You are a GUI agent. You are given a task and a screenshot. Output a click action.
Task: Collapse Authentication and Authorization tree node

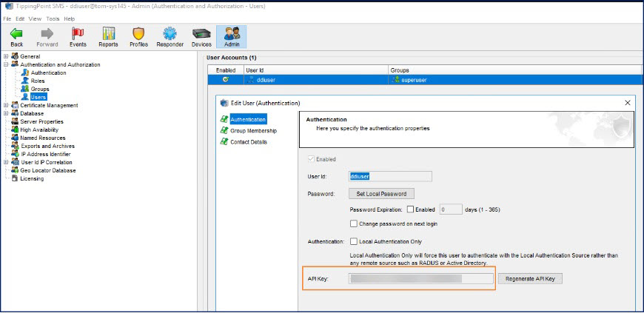(x=6, y=65)
